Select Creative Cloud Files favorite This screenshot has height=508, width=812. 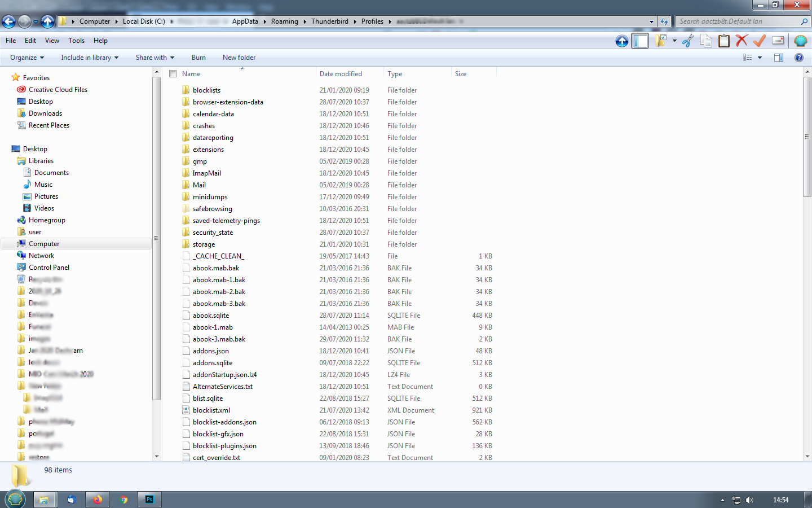(58, 90)
